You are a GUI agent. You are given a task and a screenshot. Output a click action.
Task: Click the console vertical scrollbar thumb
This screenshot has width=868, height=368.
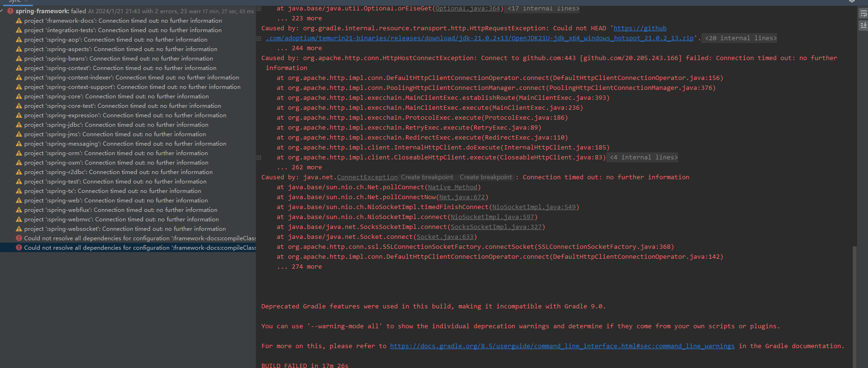[855, 307]
